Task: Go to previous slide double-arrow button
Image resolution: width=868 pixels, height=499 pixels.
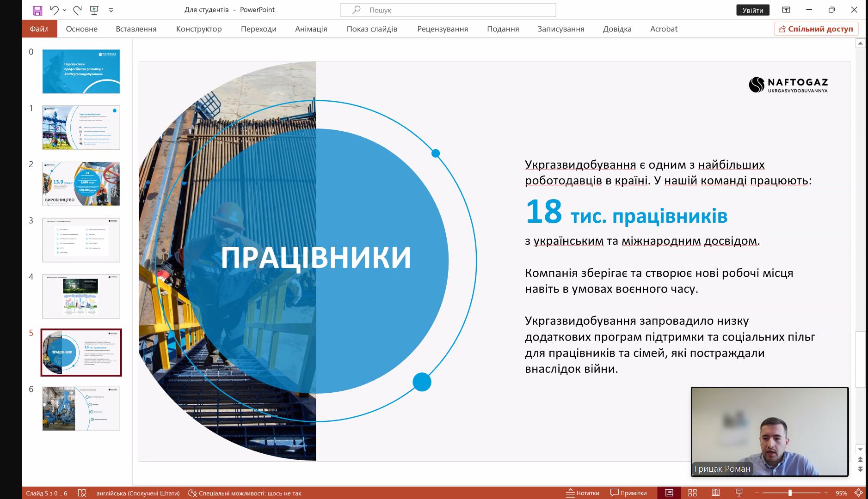Action: point(860,460)
